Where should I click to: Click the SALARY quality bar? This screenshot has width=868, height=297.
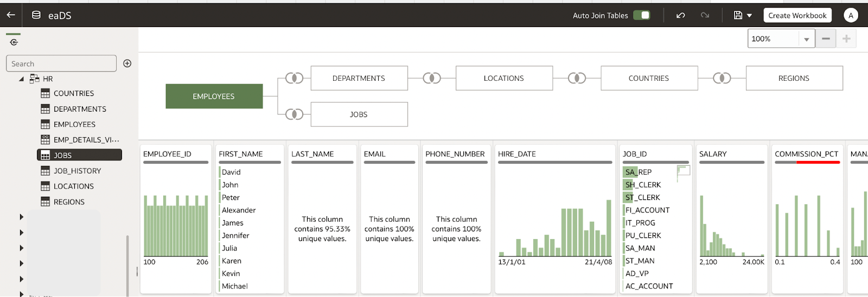click(x=732, y=162)
